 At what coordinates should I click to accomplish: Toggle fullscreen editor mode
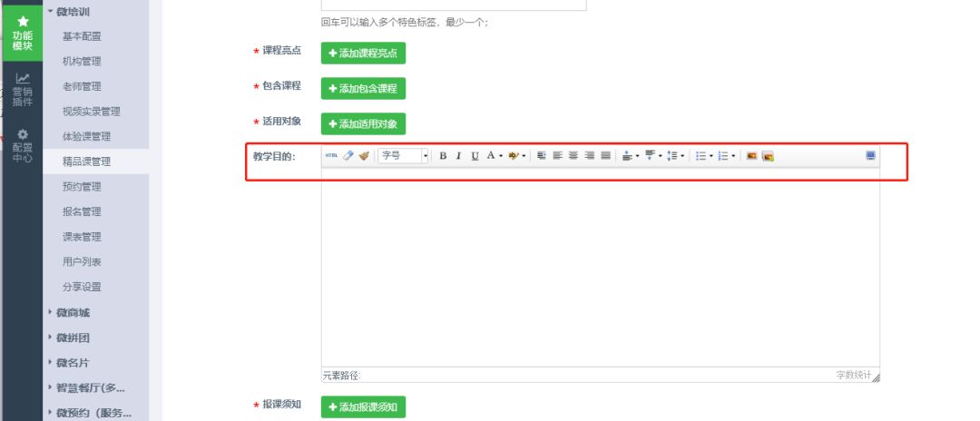(870, 155)
